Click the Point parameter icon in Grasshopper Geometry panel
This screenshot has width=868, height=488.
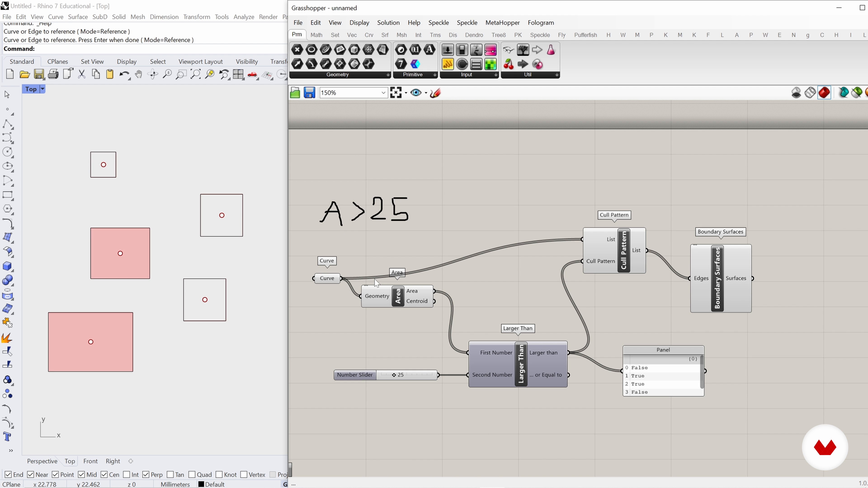(x=297, y=50)
